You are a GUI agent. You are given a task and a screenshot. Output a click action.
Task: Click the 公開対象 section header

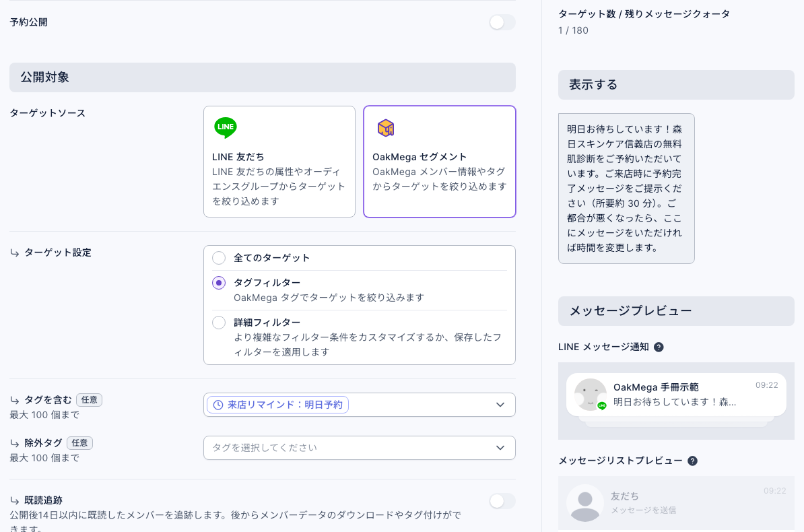263,77
